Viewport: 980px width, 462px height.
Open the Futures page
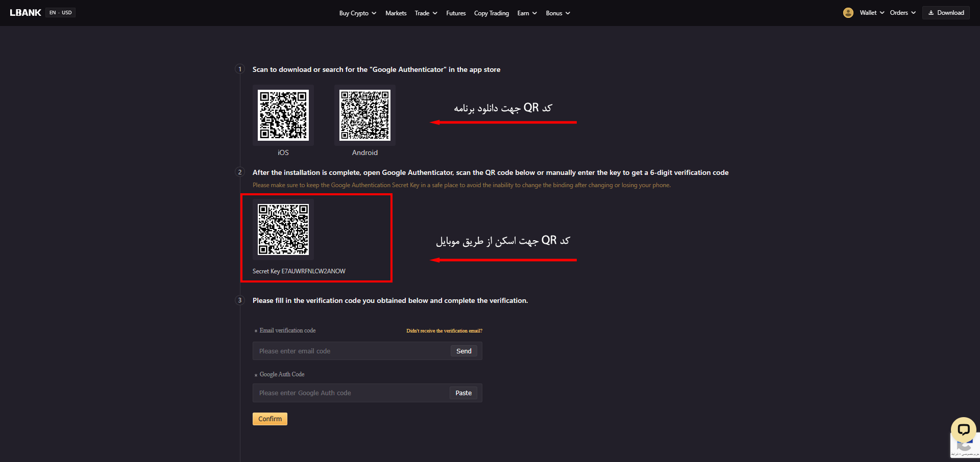[x=456, y=13]
